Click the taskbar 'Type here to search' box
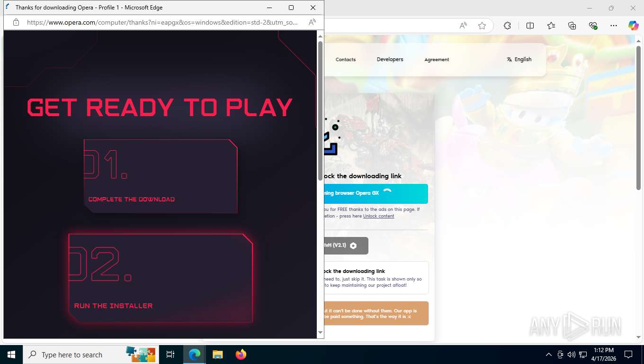This screenshot has height=364, width=644. coord(90,355)
